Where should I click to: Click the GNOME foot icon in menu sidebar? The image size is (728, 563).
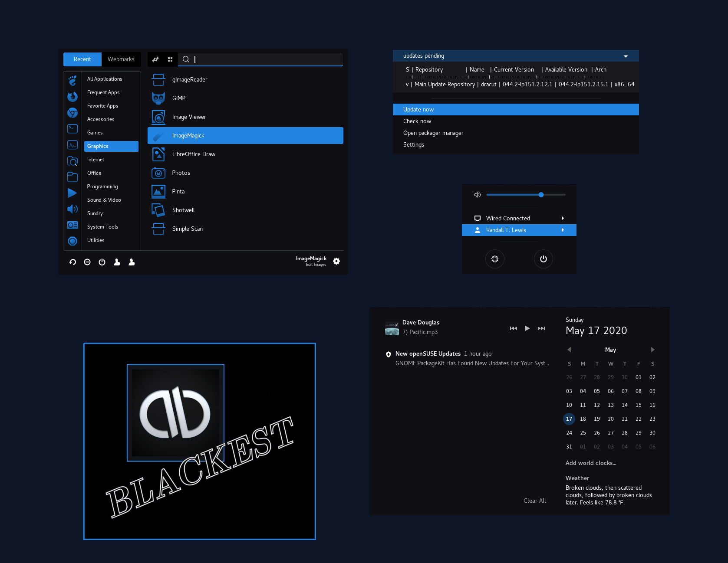(x=72, y=80)
